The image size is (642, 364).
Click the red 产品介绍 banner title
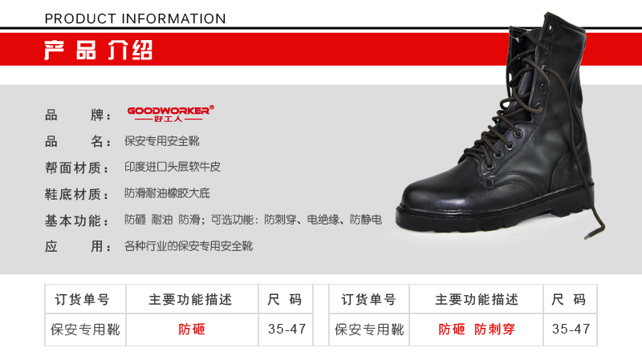98,50
